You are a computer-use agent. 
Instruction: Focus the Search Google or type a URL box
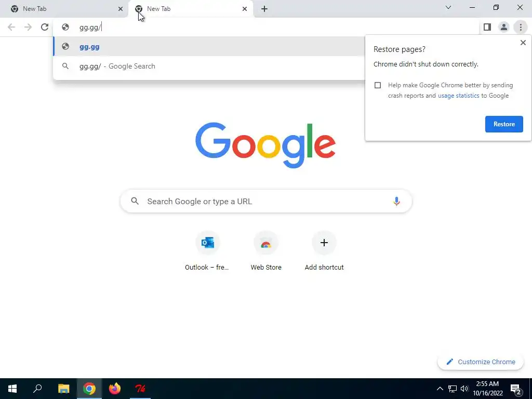(266, 201)
